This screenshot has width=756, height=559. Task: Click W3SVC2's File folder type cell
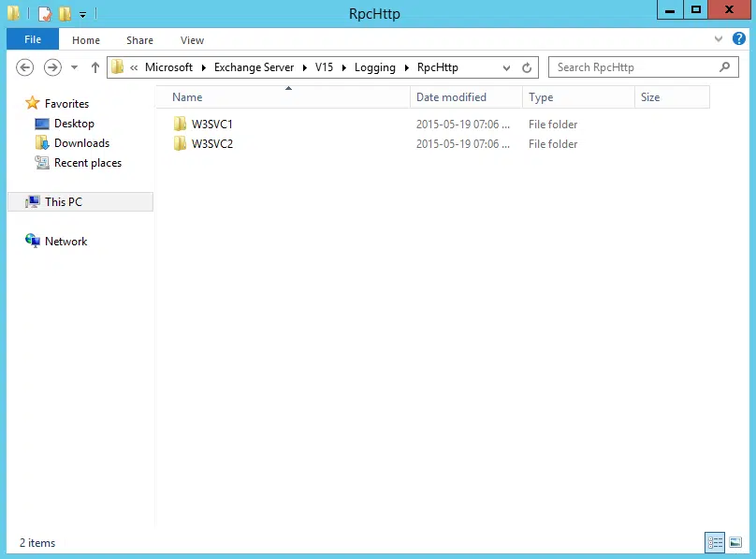click(x=553, y=144)
